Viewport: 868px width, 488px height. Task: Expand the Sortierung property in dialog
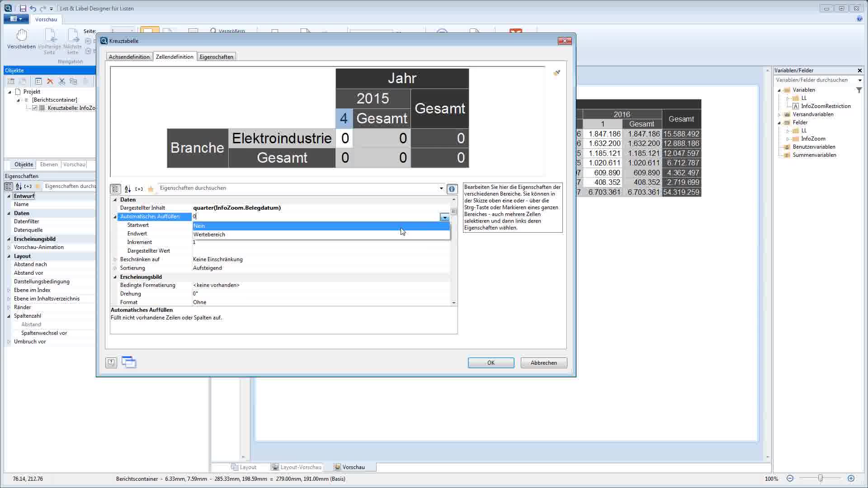pyautogui.click(x=115, y=268)
